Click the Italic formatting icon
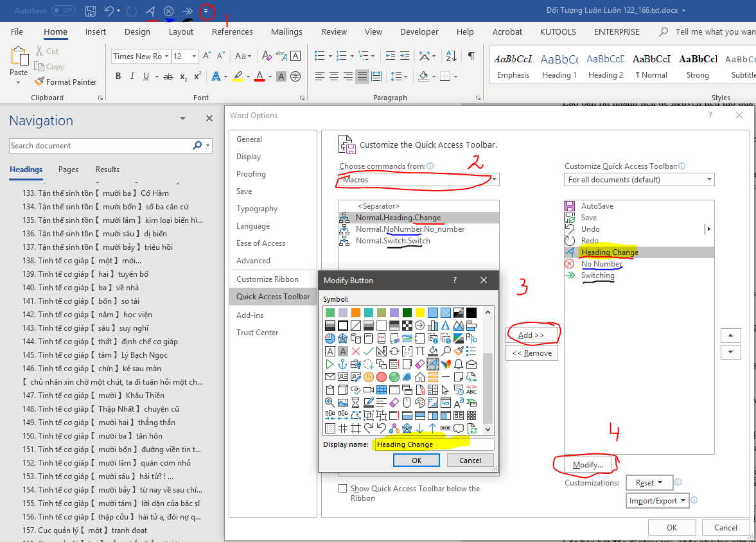The height and width of the screenshot is (542, 756). click(x=132, y=76)
